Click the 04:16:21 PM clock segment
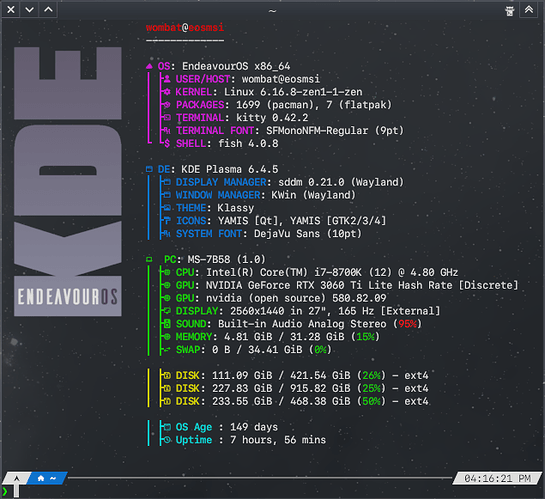The width and height of the screenshot is (545, 499). 497,478
